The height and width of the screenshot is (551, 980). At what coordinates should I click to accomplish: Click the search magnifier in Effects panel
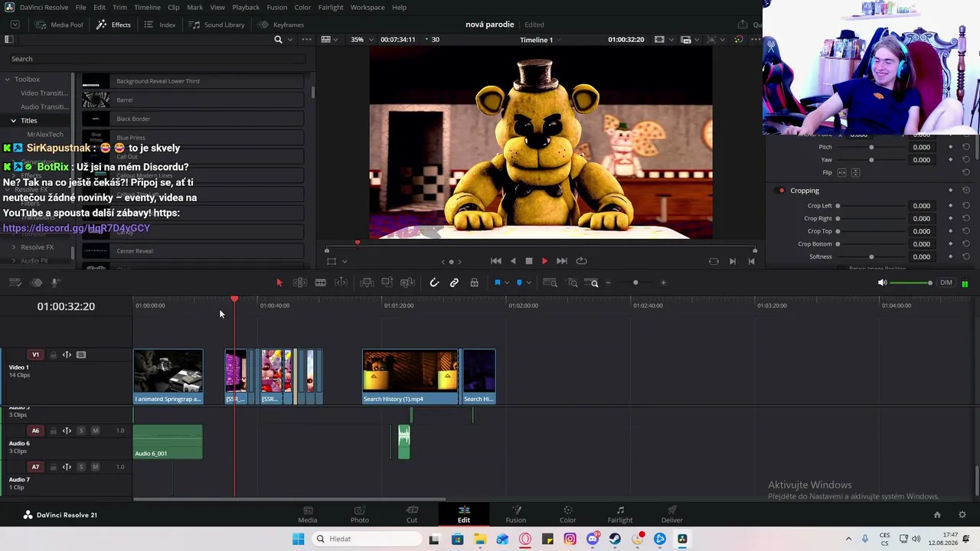pos(278,40)
